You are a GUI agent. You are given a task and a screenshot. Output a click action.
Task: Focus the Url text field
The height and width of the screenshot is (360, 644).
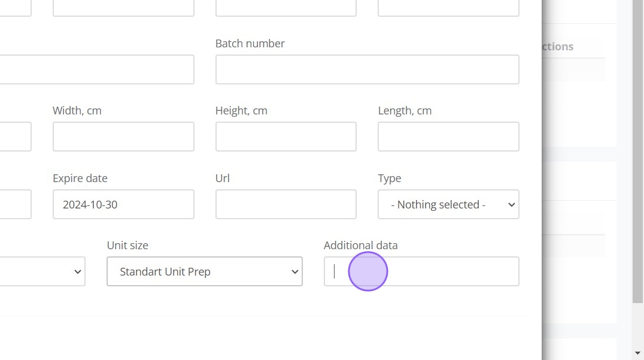(285, 204)
